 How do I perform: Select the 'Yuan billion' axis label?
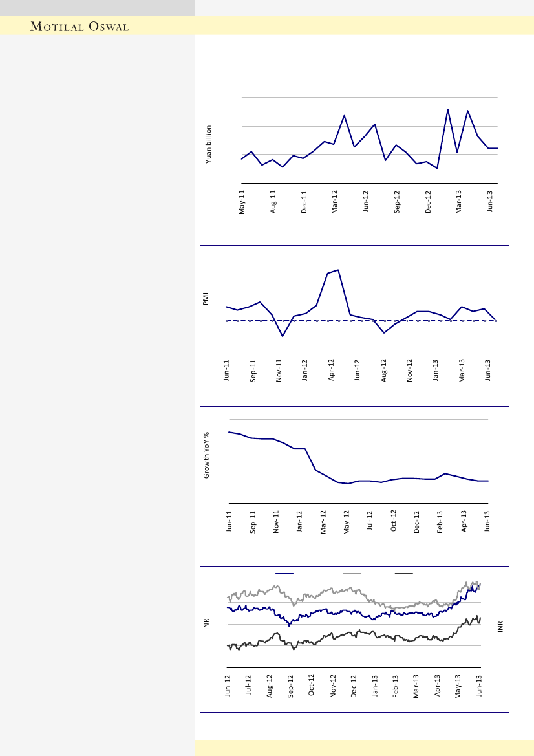[x=209, y=144]
